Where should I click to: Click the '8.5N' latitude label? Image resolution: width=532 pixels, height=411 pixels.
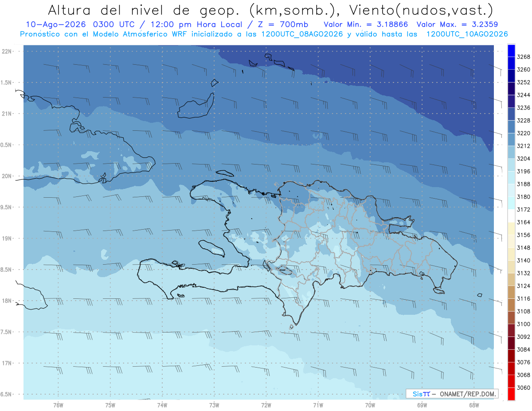6,270
